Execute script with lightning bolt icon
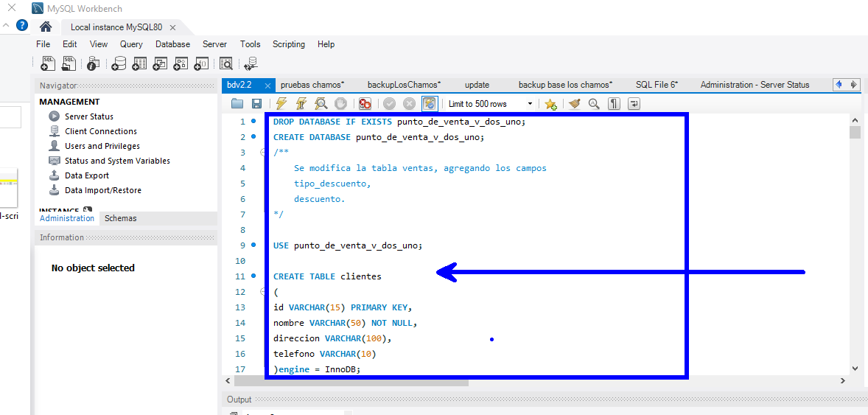The height and width of the screenshot is (415, 868). coord(281,104)
